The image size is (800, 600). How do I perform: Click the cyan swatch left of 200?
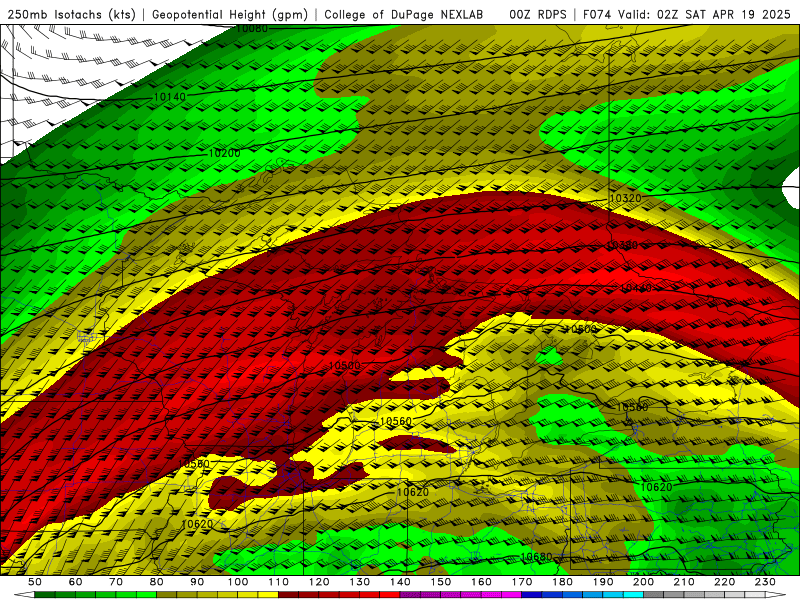click(633, 595)
